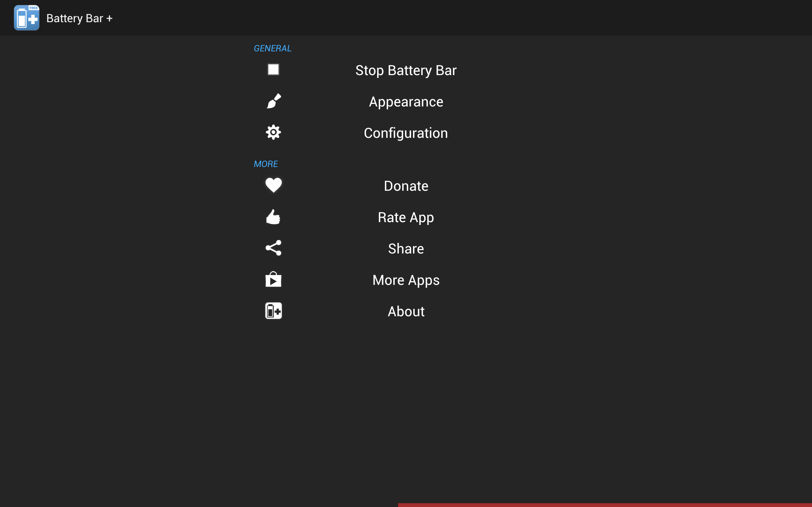The width and height of the screenshot is (812, 507).
Task: Click the Donate heart icon
Action: (273, 185)
